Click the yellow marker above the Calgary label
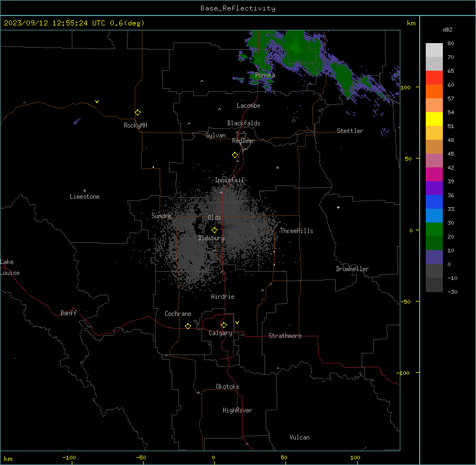 [224, 325]
